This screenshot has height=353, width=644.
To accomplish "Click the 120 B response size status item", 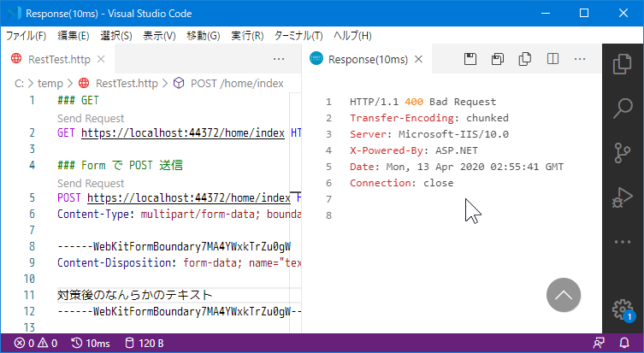I will point(145,343).
